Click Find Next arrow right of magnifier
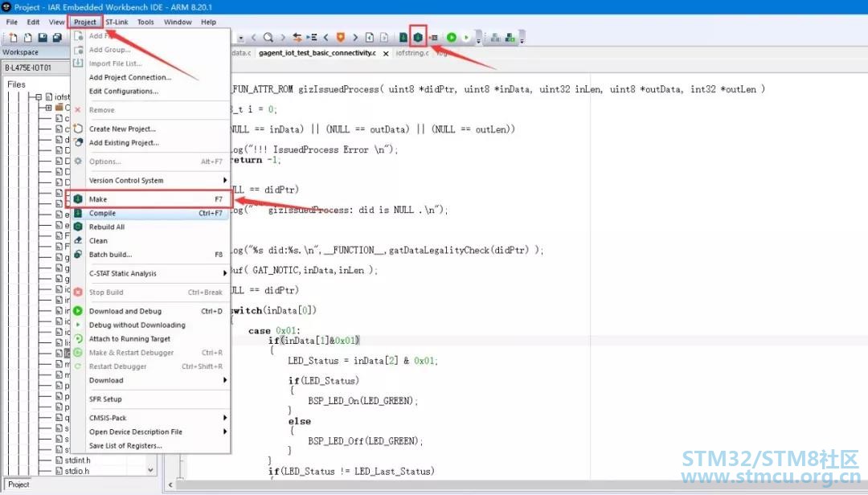Image resolution: width=868 pixels, height=495 pixels. 283,38
